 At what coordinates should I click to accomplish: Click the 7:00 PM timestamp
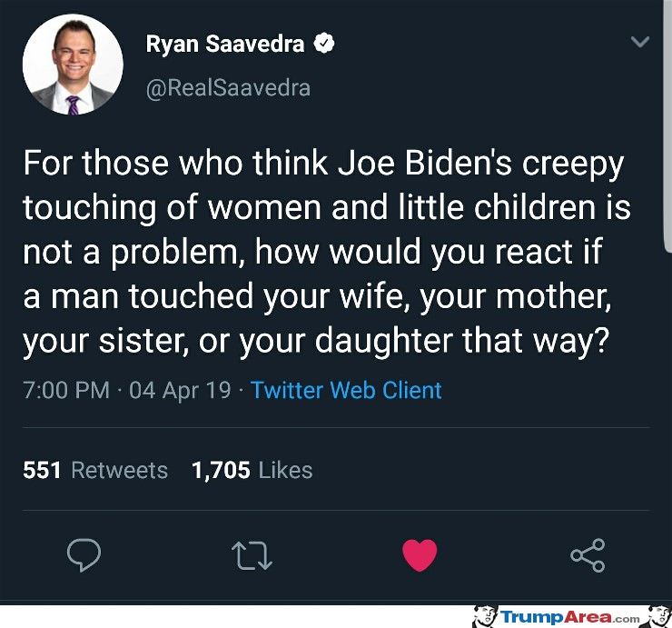pos(66,391)
